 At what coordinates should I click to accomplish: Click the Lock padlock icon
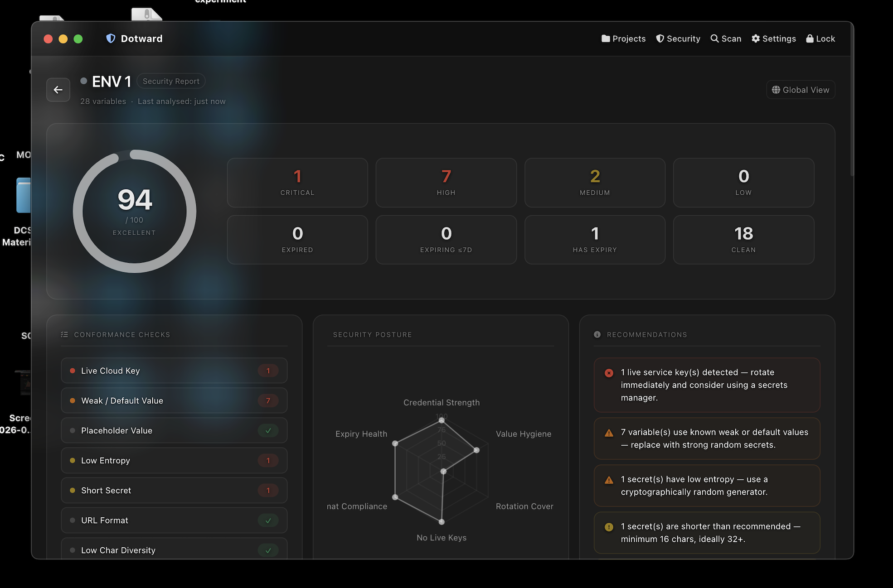[x=810, y=39]
